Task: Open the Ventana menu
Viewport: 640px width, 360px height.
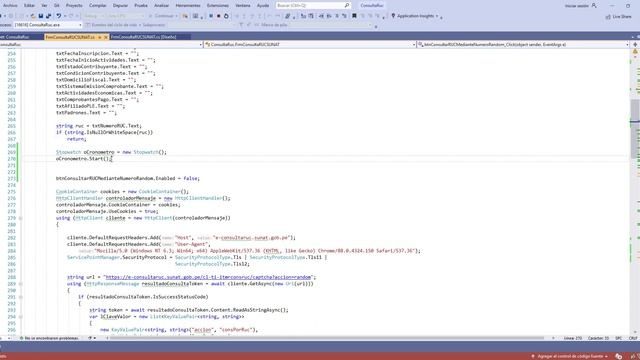Action: [243, 6]
